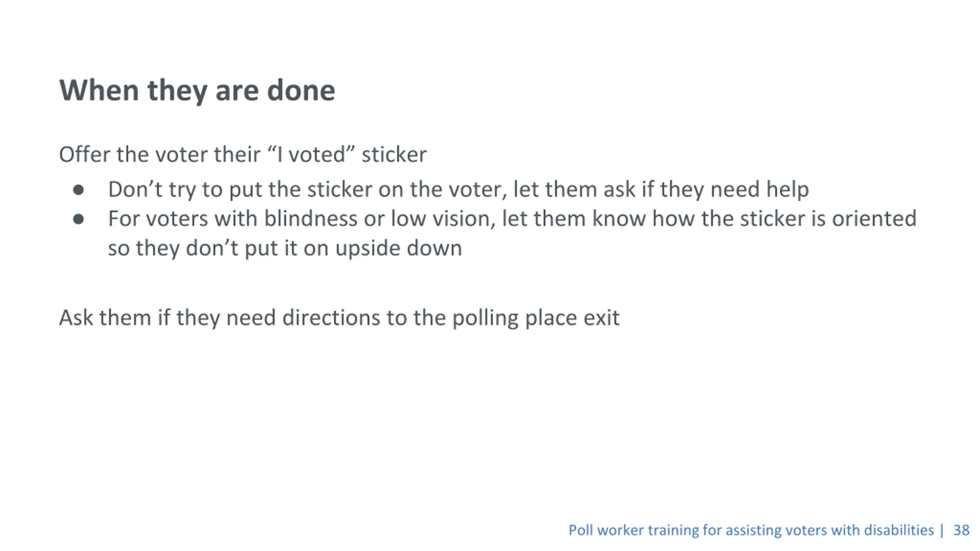Select the "Offer the voter their" line
The image size is (980, 551).
[x=243, y=155]
